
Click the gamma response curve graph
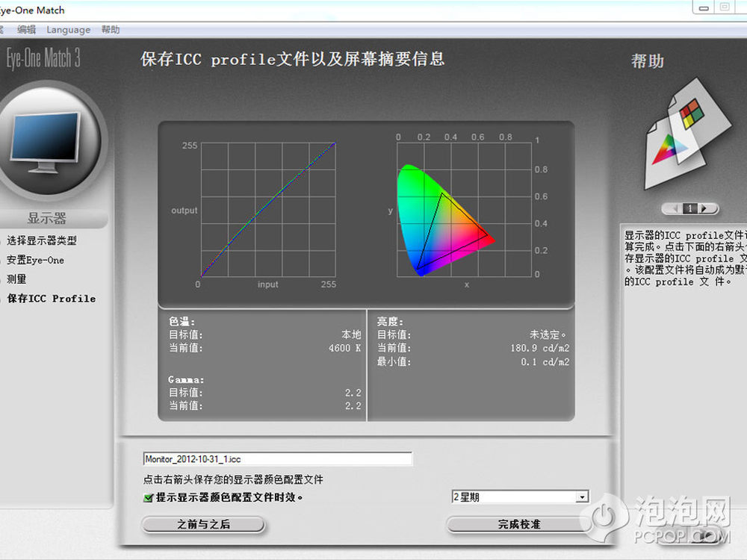click(268, 210)
